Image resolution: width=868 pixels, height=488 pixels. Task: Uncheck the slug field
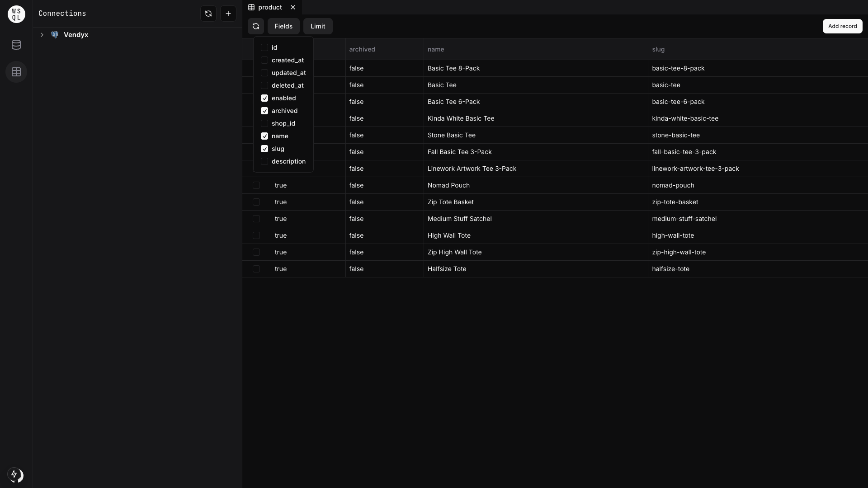(x=264, y=149)
